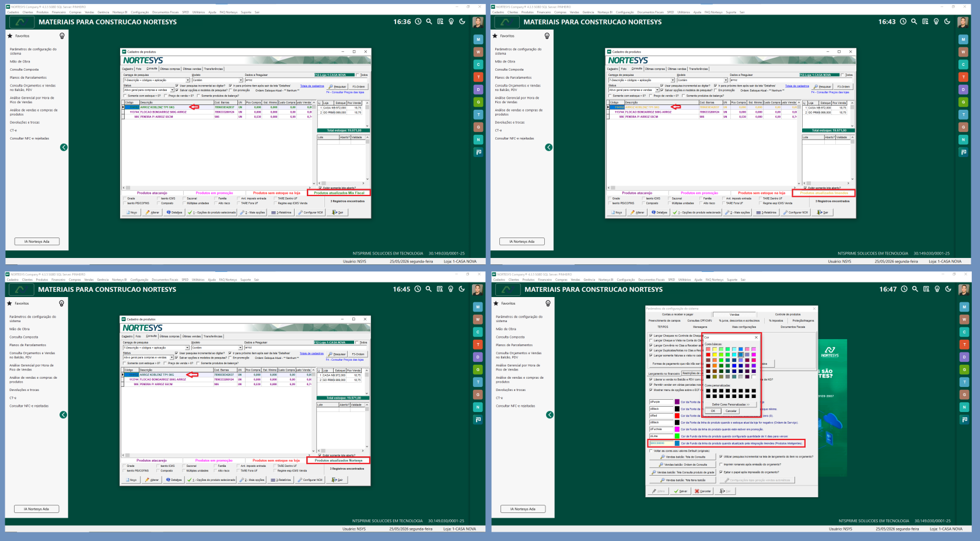This screenshot has height=541, width=980.
Task: Click the search magnifier icon beside 16:36
Action: click(429, 22)
